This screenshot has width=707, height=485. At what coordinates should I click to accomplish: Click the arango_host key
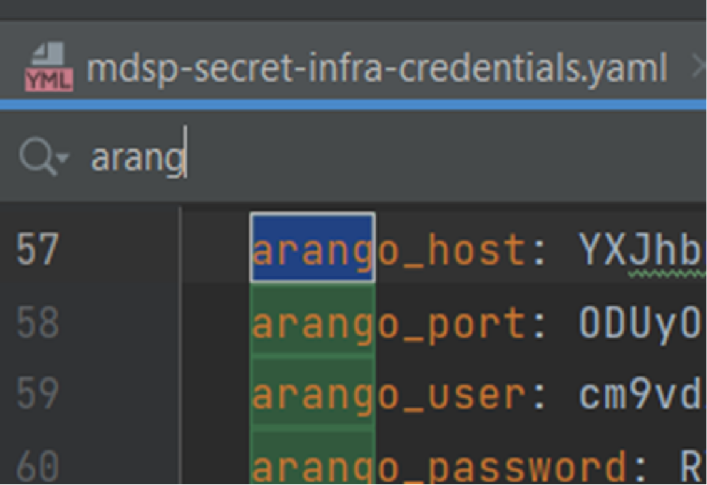coord(390,250)
